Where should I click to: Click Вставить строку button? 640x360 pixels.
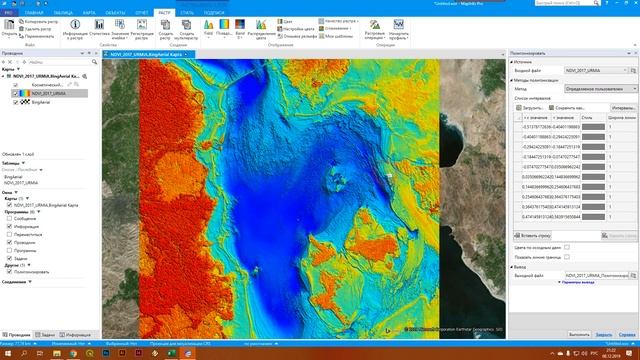pos(533,236)
